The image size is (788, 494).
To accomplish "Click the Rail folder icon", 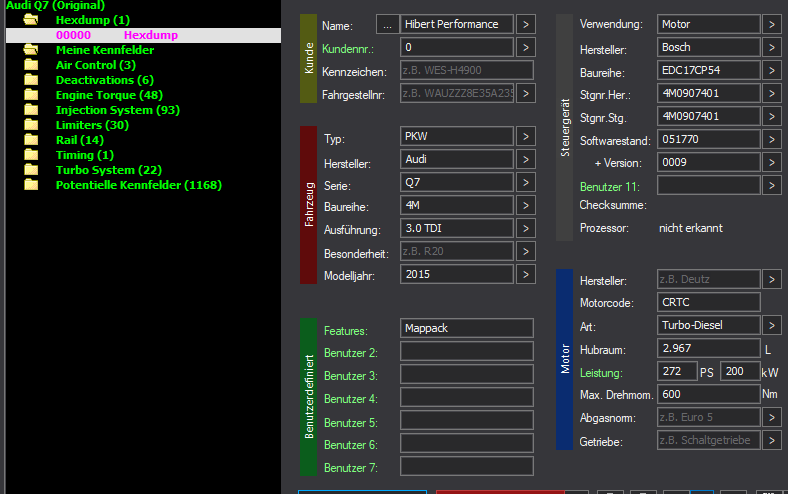I will (31, 140).
